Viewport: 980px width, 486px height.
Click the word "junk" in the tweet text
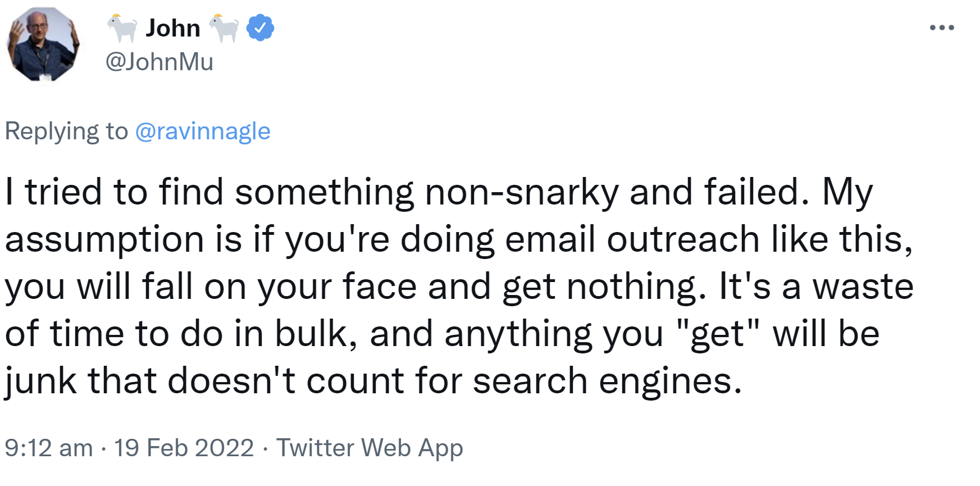40,381
